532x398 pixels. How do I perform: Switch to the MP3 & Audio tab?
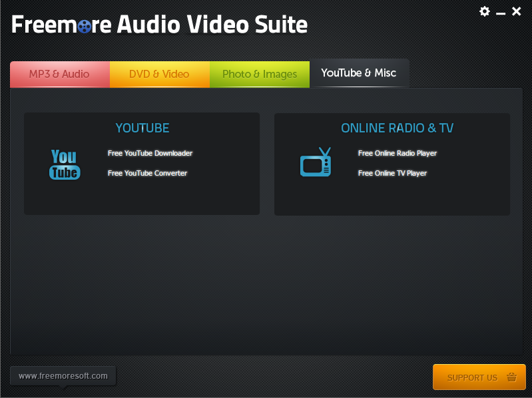(x=60, y=75)
